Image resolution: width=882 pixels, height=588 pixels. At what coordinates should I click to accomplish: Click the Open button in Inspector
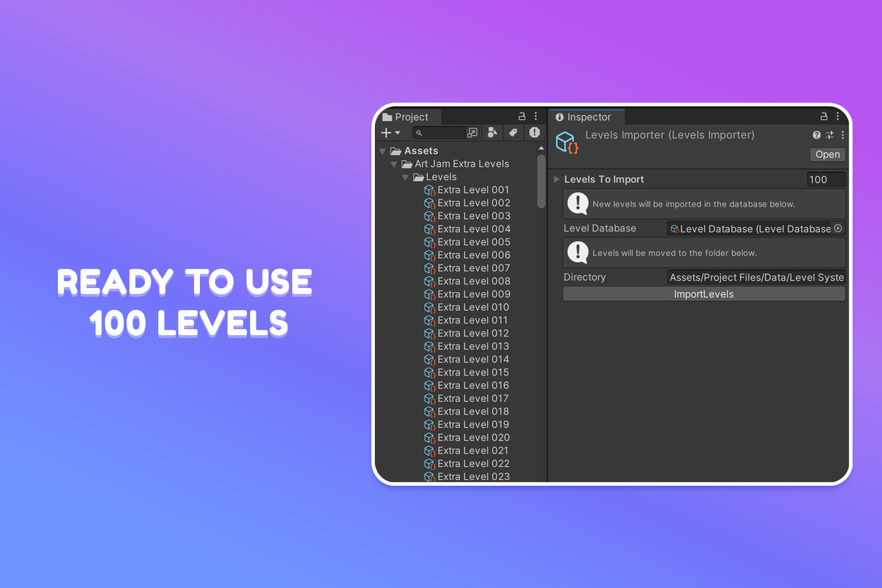tap(828, 154)
